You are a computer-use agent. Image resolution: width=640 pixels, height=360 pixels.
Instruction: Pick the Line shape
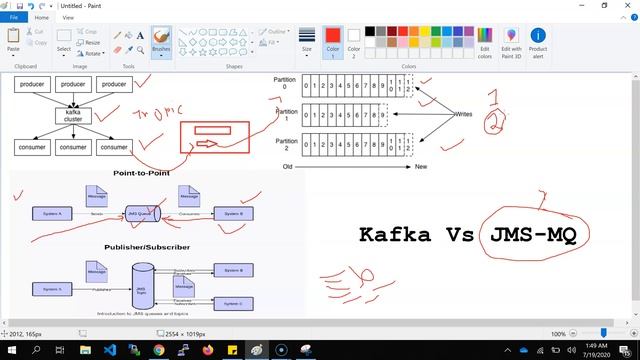183,32
